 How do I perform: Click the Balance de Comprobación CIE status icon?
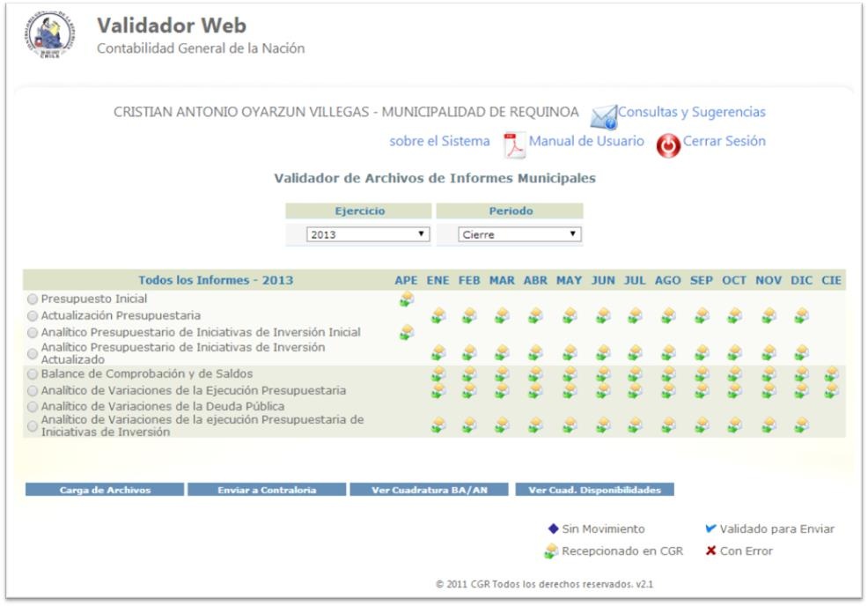tap(831, 374)
